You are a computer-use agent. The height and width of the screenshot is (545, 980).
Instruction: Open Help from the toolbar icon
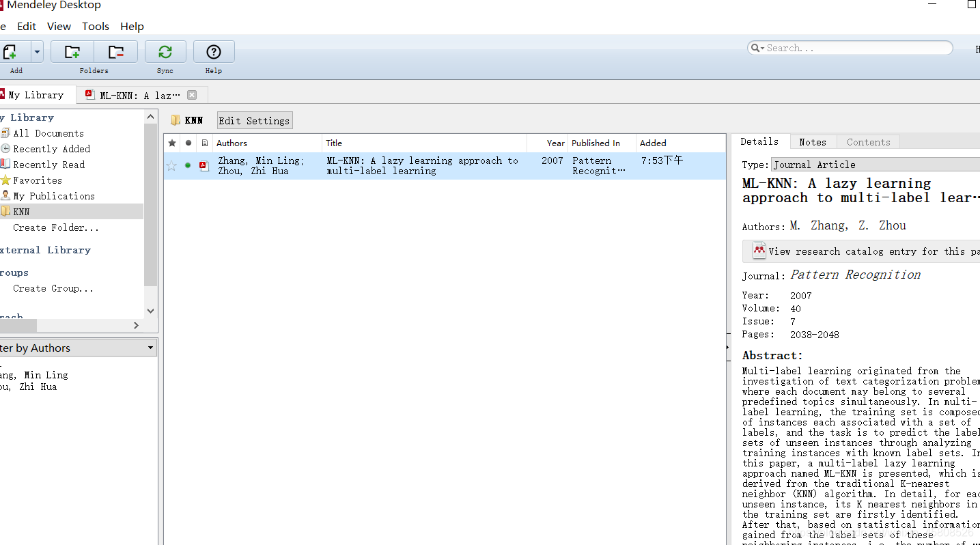(x=214, y=52)
